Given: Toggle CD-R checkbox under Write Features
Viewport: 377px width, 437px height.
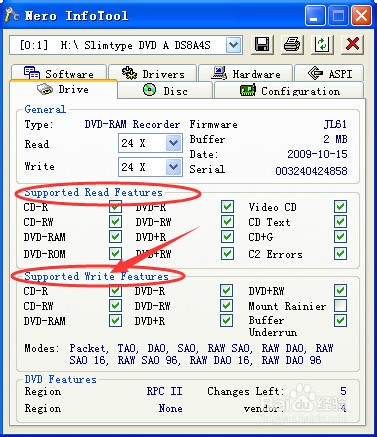Looking at the screenshot, I should coord(115,291).
